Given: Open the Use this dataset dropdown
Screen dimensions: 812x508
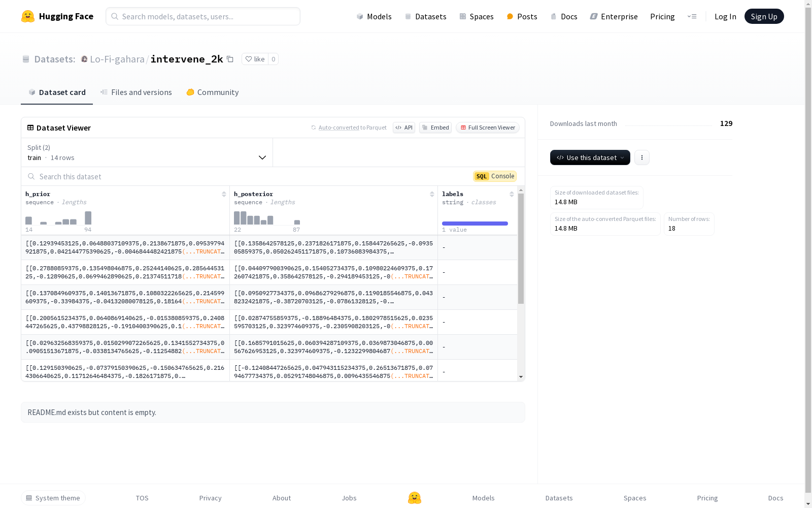Looking at the screenshot, I should point(590,157).
